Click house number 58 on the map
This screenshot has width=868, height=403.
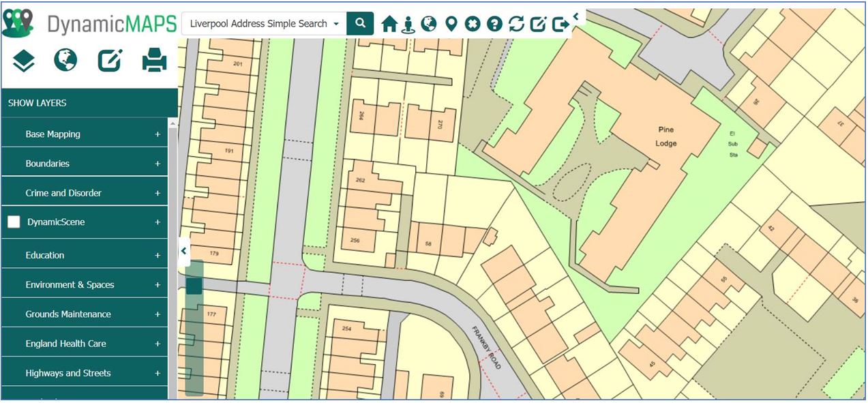pyautogui.click(x=428, y=243)
